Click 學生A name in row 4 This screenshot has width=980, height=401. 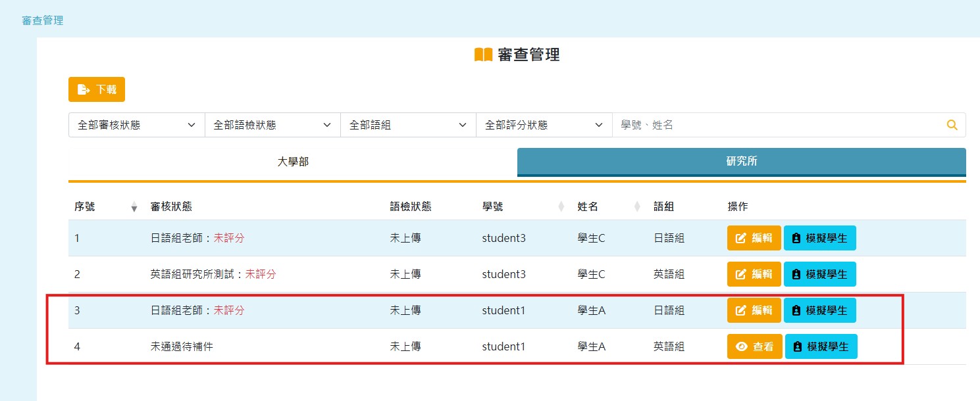pyautogui.click(x=591, y=346)
